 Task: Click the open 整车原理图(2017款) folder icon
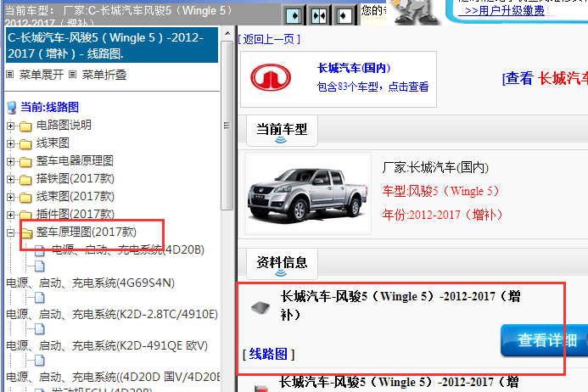(x=26, y=233)
